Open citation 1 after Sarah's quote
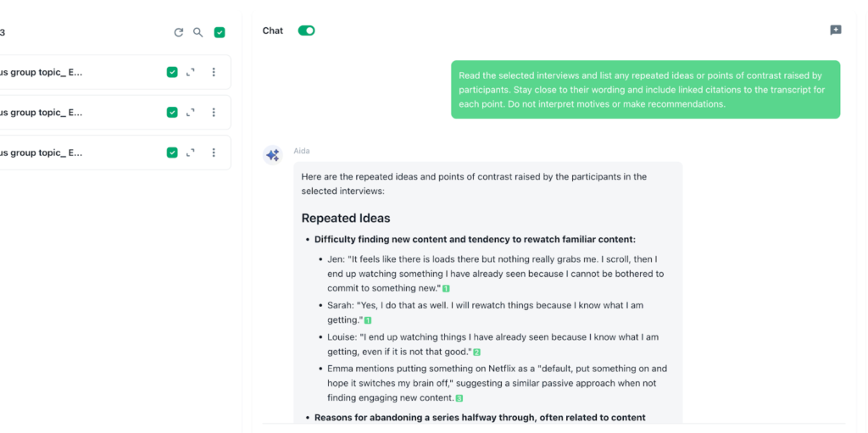 coord(368,320)
